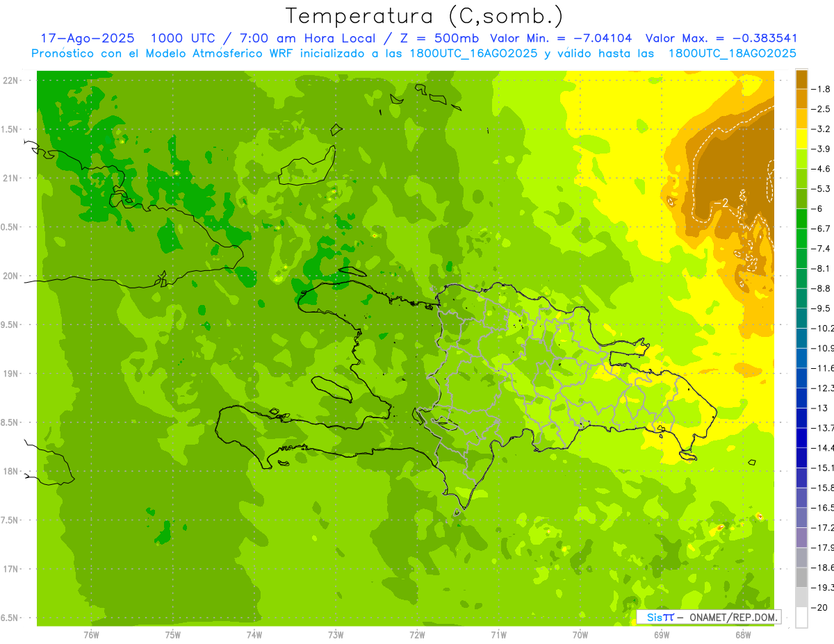Click "7:00 am Hora Local" text

[309, 38]
